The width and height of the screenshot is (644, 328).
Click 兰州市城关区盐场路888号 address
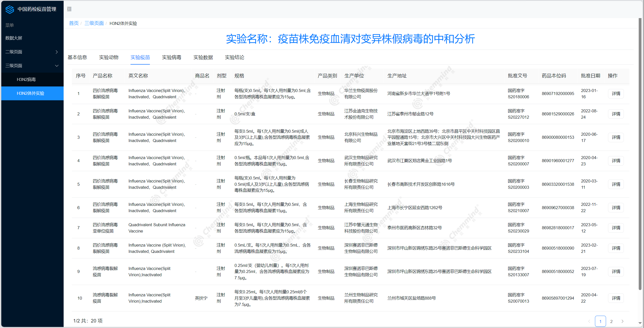tap(411, 298)
